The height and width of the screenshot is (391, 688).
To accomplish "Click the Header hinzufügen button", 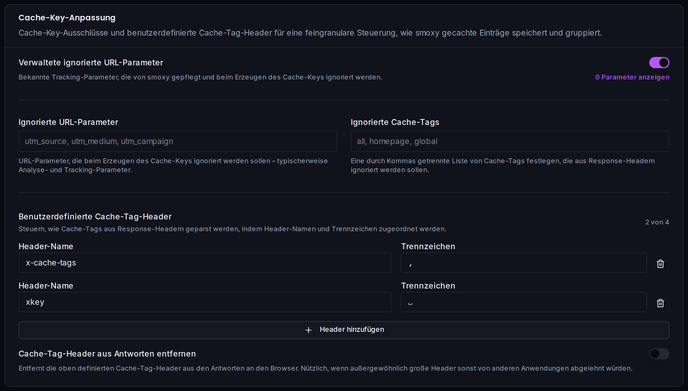I will point(344,330).
